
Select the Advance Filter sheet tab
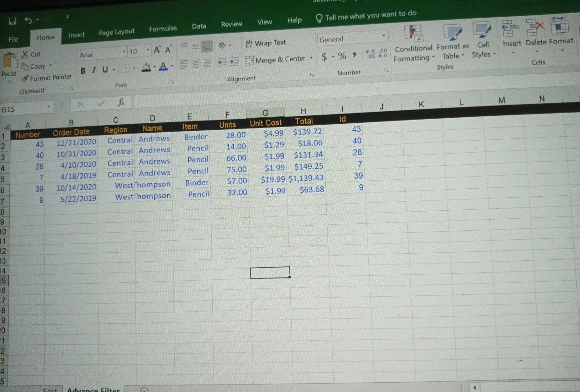tap(93, 389)
